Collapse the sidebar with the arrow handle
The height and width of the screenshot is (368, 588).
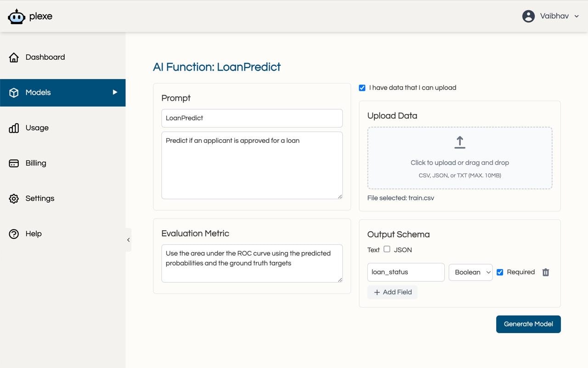point(128,240)
